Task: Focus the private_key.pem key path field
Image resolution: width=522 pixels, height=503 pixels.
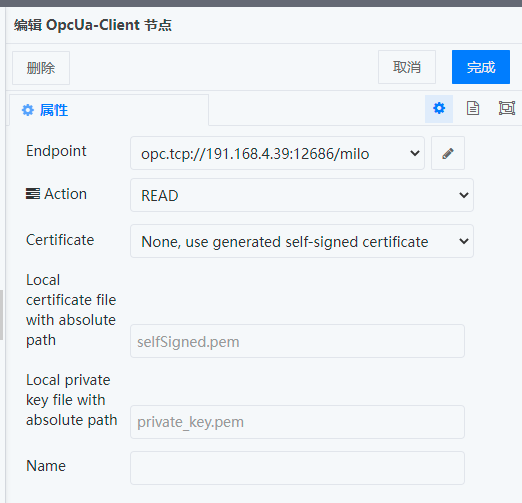Action: [x=297, y=422]
